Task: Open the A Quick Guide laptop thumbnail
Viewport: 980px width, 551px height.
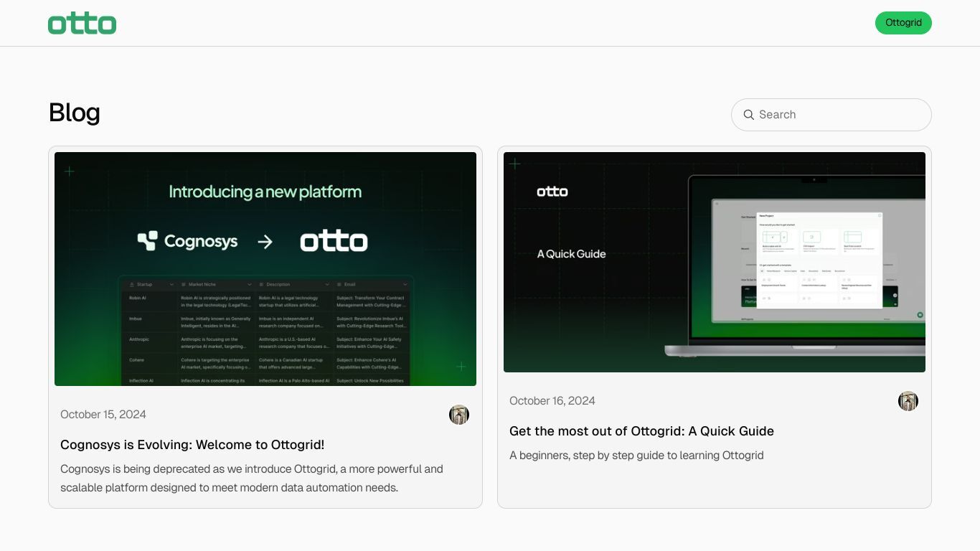Action: pyautogui.click(x=715, y=262)
